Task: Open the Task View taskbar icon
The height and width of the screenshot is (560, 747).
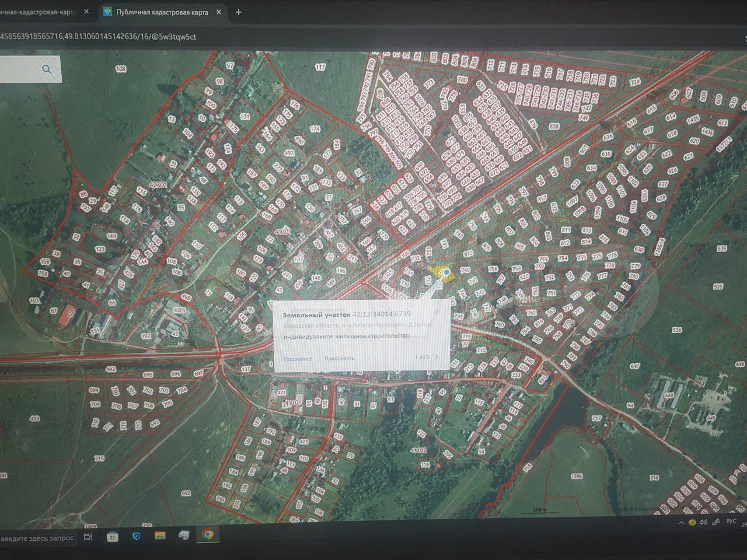Action: (88, 537)
